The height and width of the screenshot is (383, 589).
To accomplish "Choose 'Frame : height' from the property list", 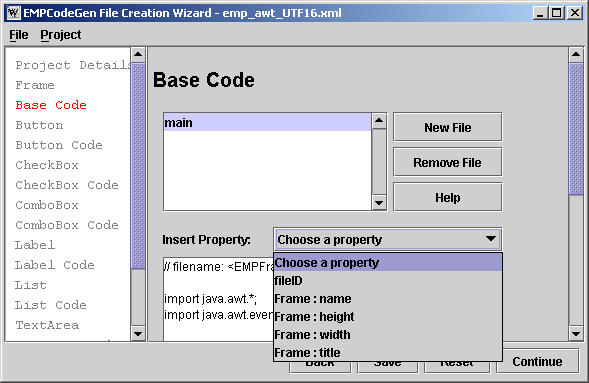I will pyautogui.click(x=388, y=317).
